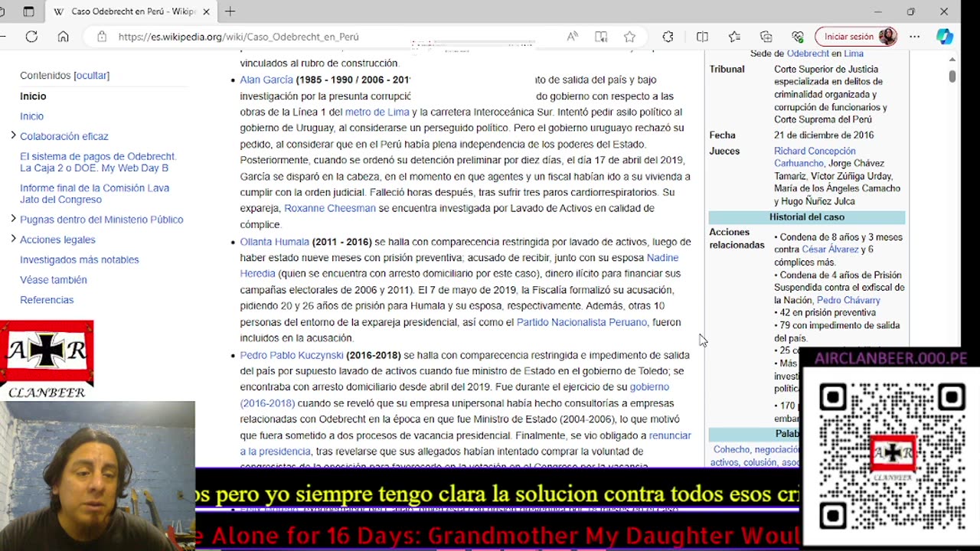Follow the metro de Lima link
Screen dimensions: 980x551
377,112
